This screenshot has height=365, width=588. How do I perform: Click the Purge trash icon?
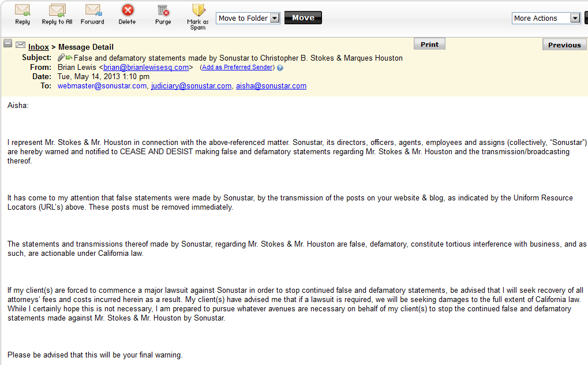pos(163,10)
